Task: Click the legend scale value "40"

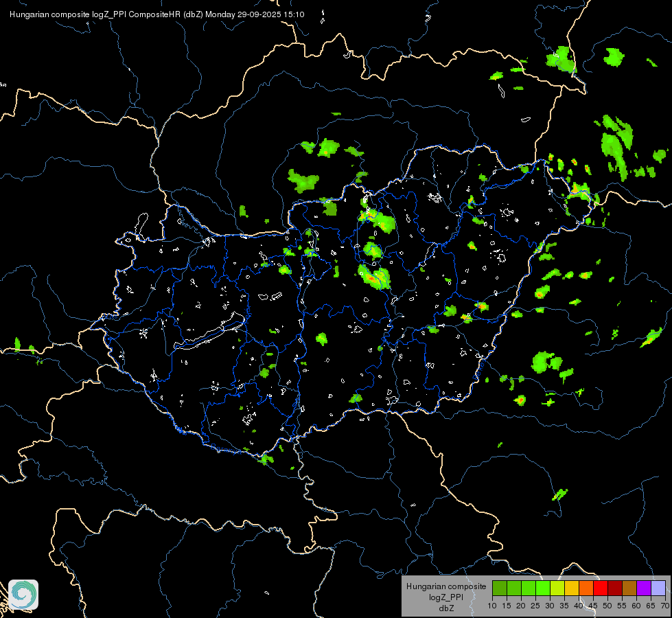Action: coord(579,606)
